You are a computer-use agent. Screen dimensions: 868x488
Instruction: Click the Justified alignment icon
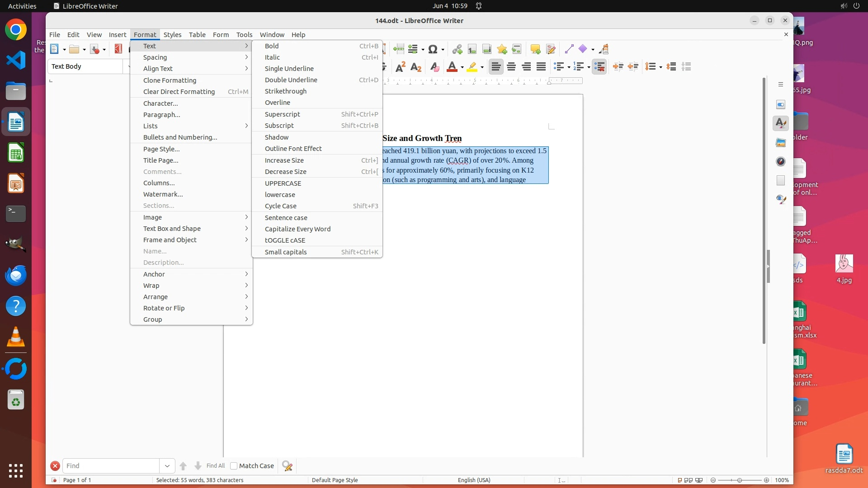click(541, 67)
